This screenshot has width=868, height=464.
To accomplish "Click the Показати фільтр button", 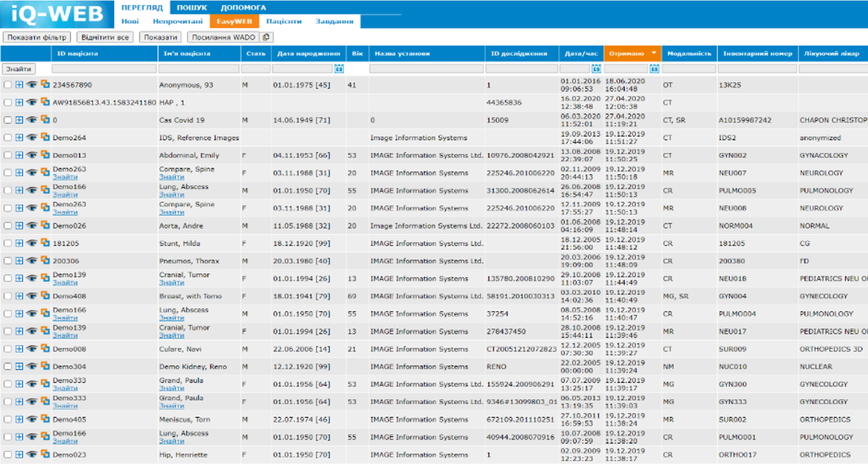I will click(37, 37).
